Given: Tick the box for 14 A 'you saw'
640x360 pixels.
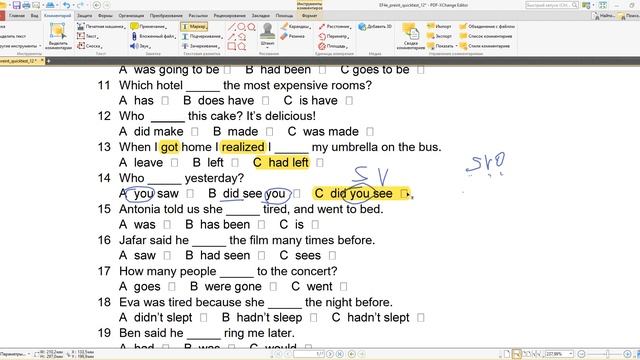Looking at the screenshot, I should tap(190, 193).
